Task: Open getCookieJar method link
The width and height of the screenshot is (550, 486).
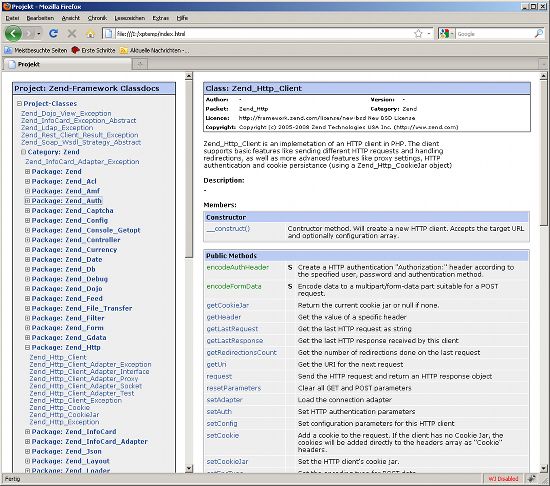Action: 228,305
